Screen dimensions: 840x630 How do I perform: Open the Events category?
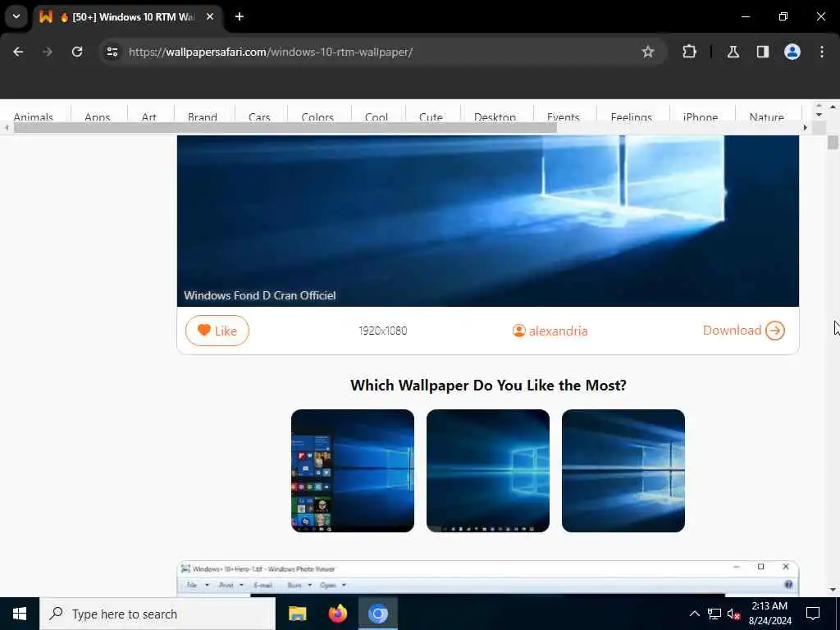pos(563,116)
